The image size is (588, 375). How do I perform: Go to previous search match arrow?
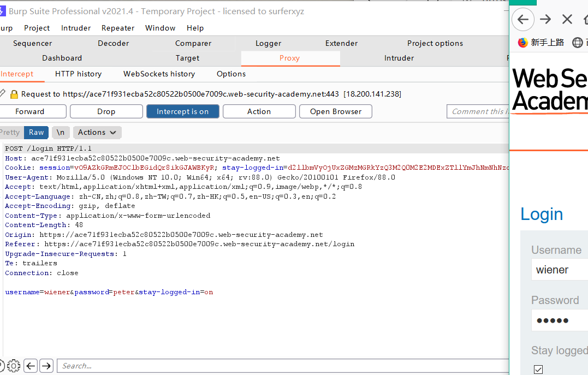pyautogui.click(x=31, y=366)
